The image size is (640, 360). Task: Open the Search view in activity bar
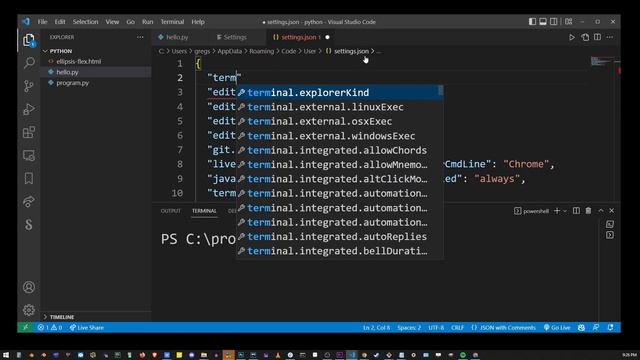(x=29, y=63)
